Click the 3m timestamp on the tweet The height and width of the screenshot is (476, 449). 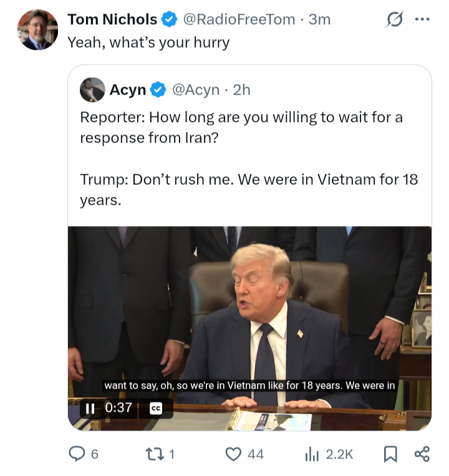pos(319,20)
